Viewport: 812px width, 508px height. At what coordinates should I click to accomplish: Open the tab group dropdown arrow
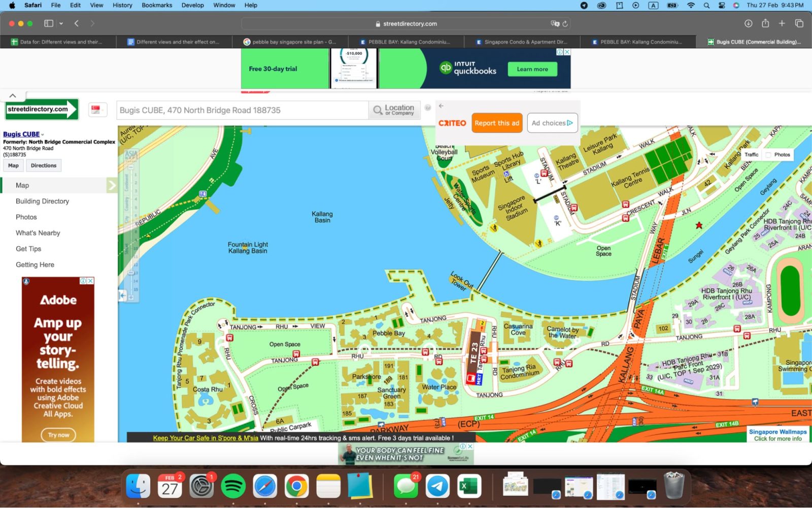(61, 23)
